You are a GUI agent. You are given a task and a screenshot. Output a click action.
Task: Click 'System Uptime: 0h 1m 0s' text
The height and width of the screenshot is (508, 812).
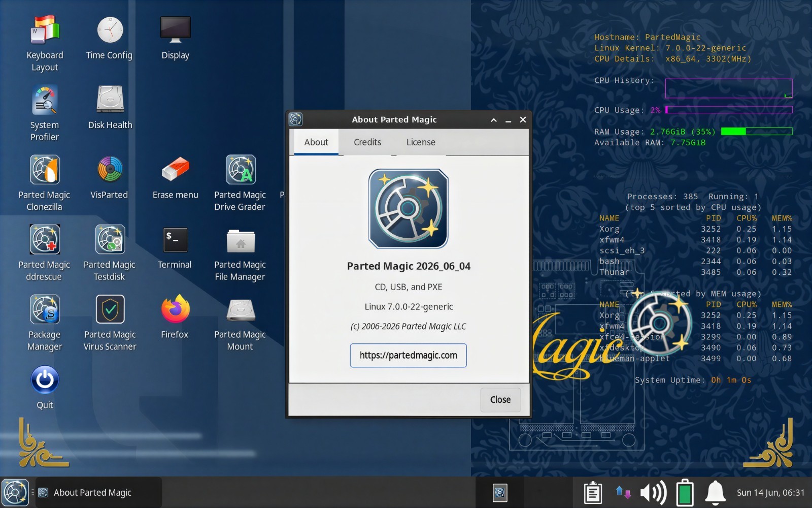[x=693, y=380]
